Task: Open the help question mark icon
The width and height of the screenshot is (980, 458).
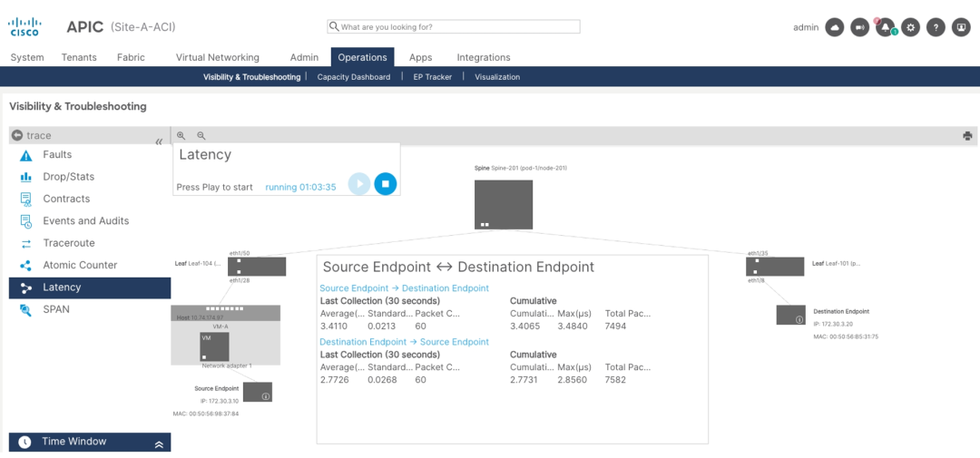Action: (x=936, y=27)
